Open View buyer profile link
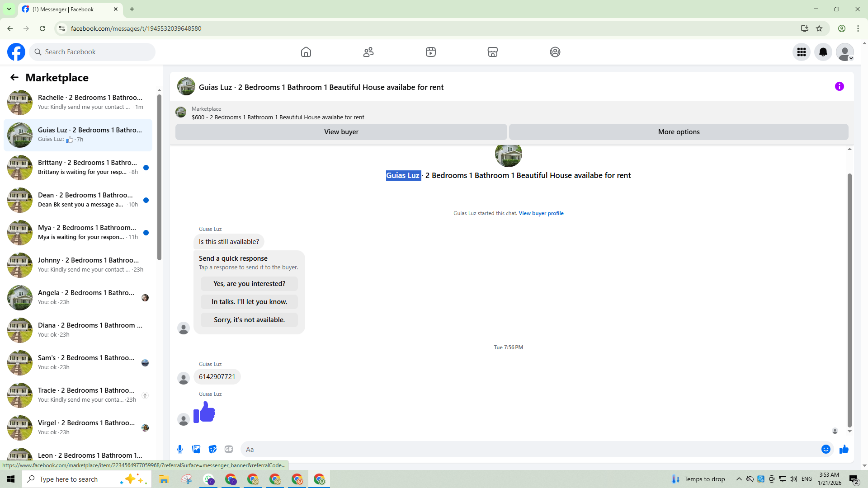 click(541, 213)
